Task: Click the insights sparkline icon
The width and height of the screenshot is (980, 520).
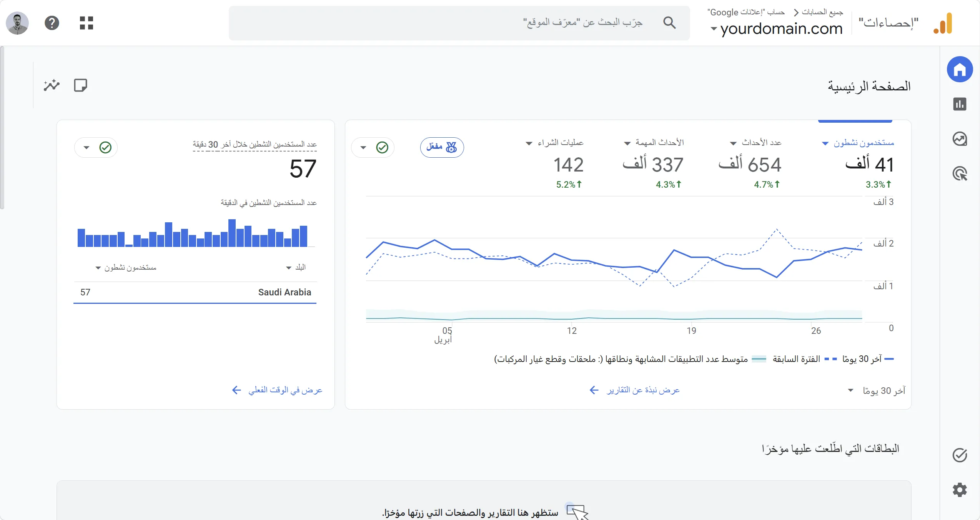Action: point(52,85)
